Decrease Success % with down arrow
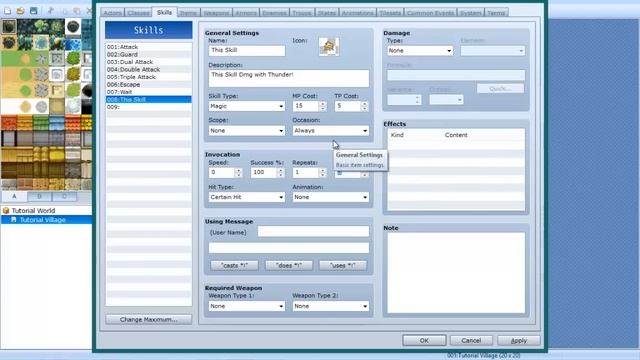Image resolution: width=640 pixels, height=360 pixels. [x=280, y=175]
